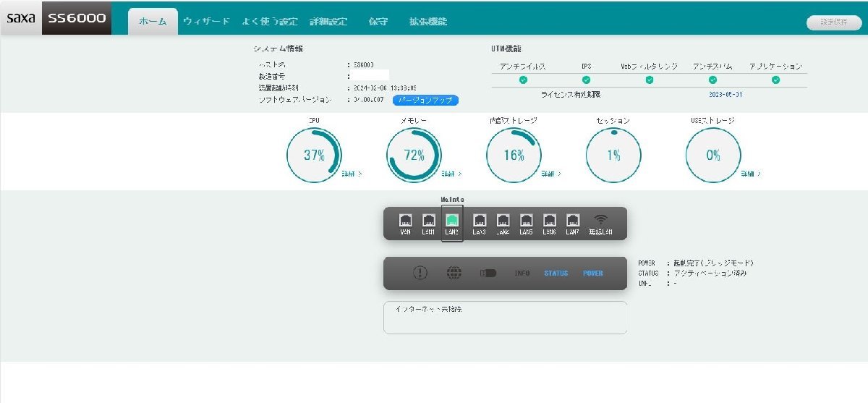The height and width of the screenshot is (403, 868).
Task: Click the アクティベーション済み status text
Action: tap(710, 273)
